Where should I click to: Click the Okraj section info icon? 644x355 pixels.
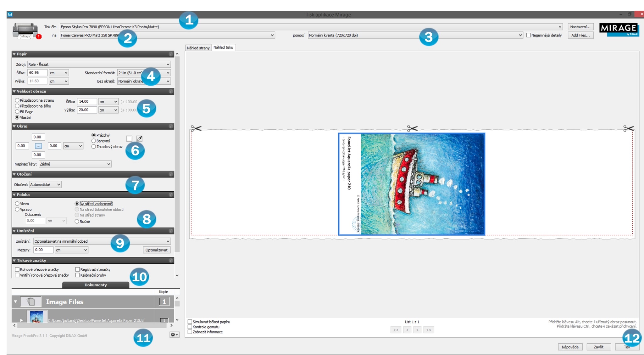pos(171,126)
